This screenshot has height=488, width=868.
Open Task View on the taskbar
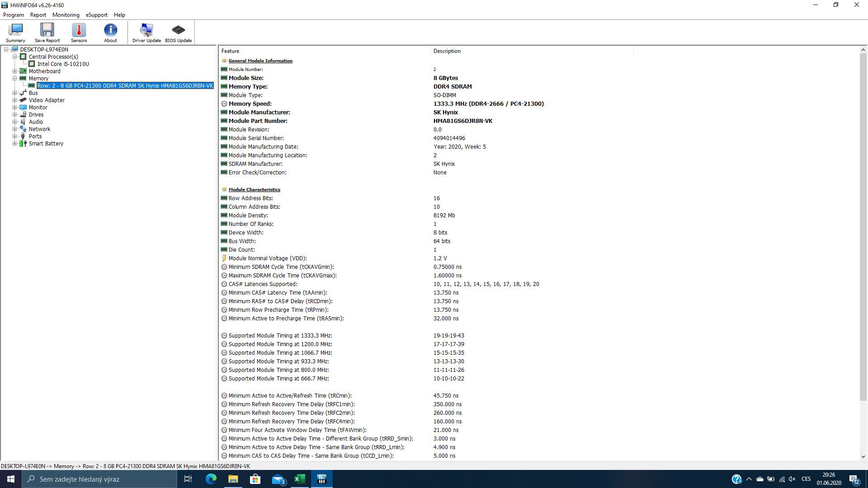[x=188, y=479]
